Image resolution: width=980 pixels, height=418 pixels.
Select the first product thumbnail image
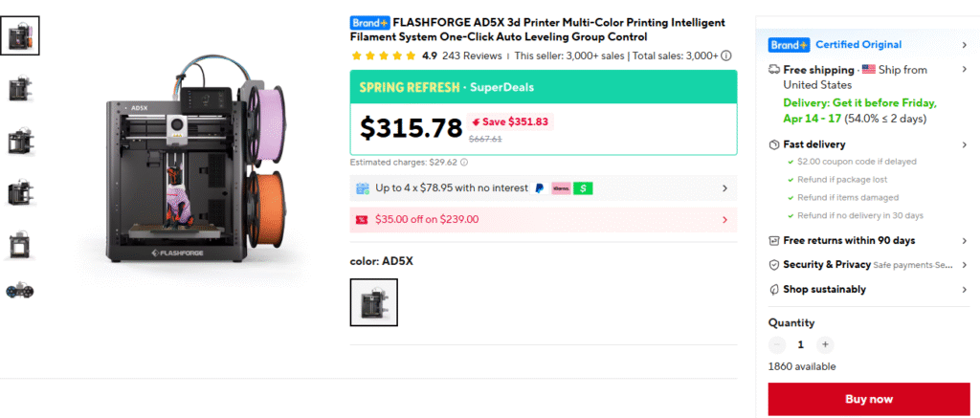coord(20,35)
